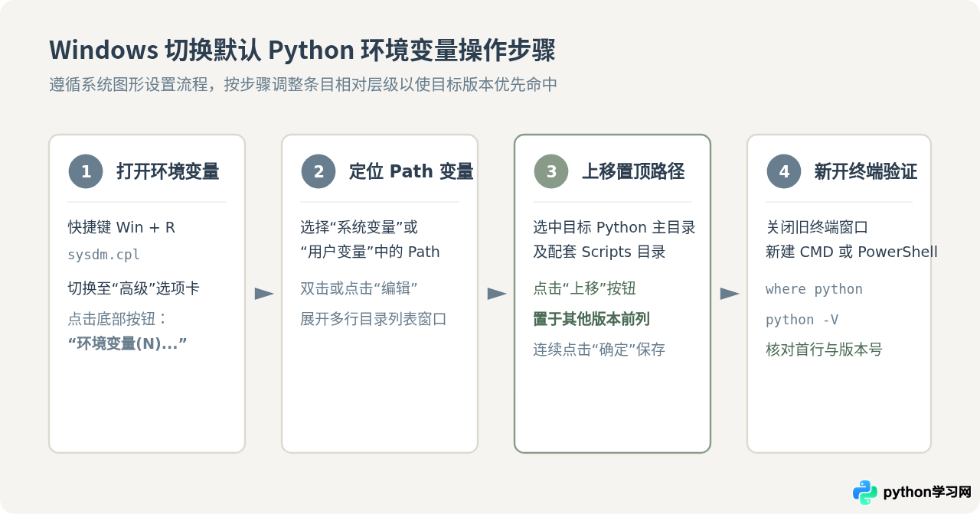This screenshot has height=514, width=980.
Task: Click the line "关闭旧终端窗口"
Action: point(817,227)
